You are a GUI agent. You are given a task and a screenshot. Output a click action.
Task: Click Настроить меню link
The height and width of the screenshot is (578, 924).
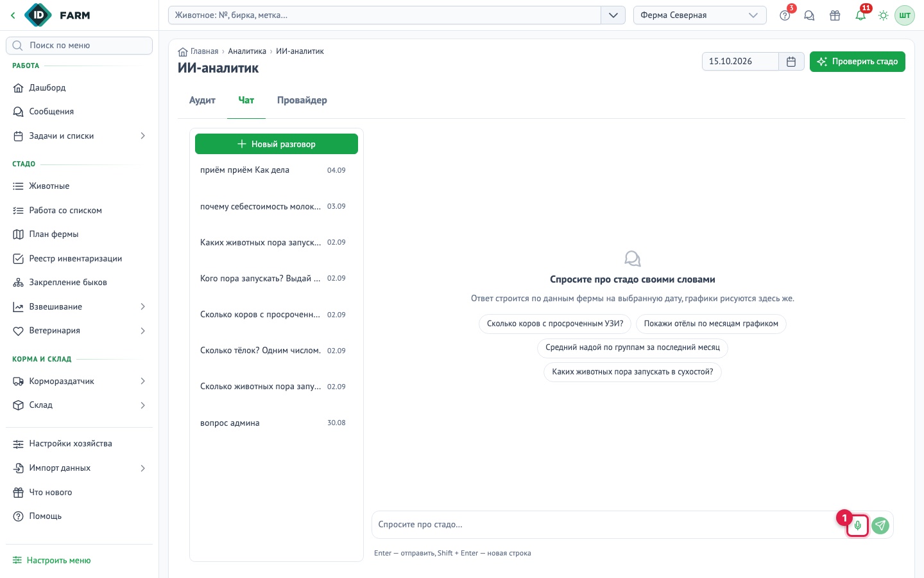point(52,561)
